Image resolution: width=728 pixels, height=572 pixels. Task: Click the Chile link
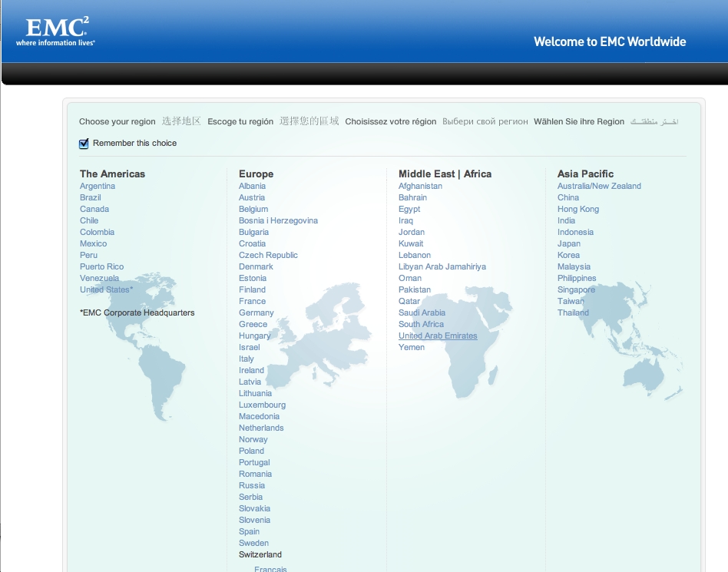(x=89, y=221)
